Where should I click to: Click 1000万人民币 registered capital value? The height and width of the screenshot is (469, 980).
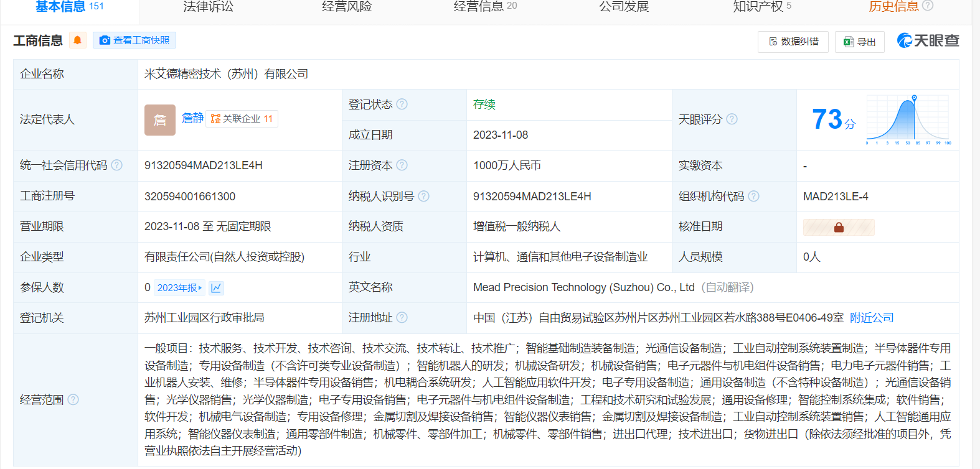pyautogui.click(x=507, y=165)
